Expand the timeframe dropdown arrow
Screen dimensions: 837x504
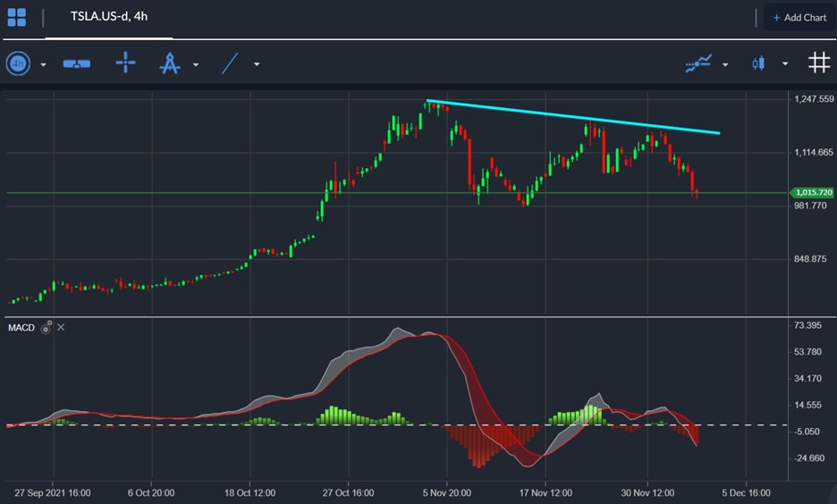point(43,64)
